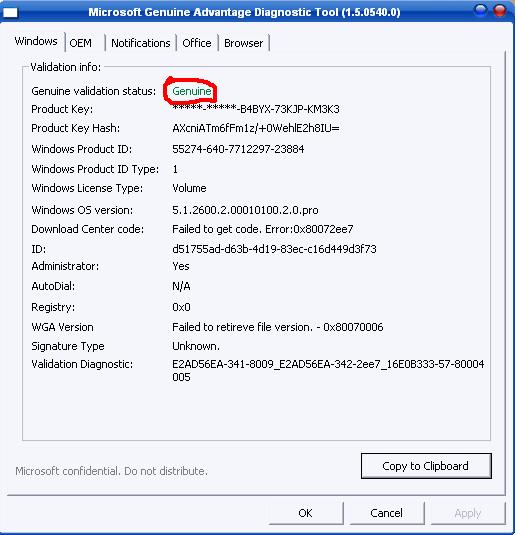517x535 pixels.
Task: Click the Windows License Type label
Action: click(87, 188)
